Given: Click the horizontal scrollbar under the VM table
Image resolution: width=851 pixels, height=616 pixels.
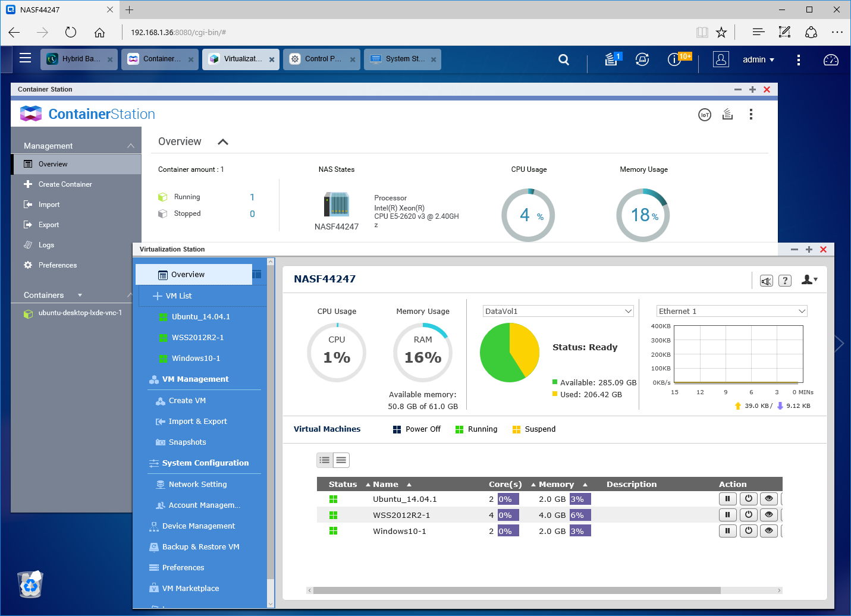Looking at the screenshot, I should tap(517, 590).
